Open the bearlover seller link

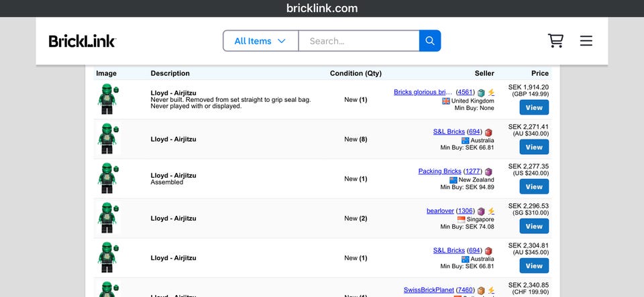[440, 211]
